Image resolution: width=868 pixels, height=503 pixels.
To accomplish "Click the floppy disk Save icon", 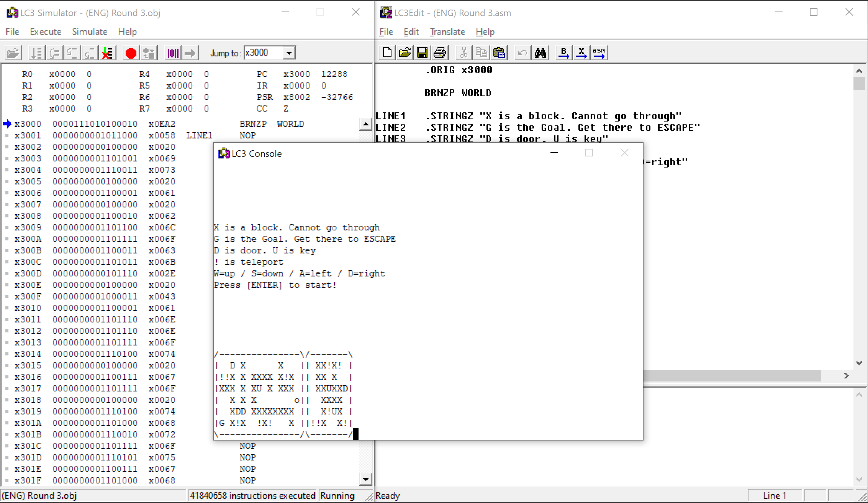I will click(x=422, y=53).
